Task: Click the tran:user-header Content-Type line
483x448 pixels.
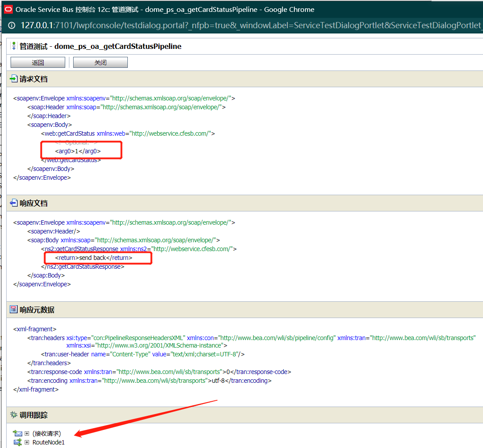Action: (143, 355)
